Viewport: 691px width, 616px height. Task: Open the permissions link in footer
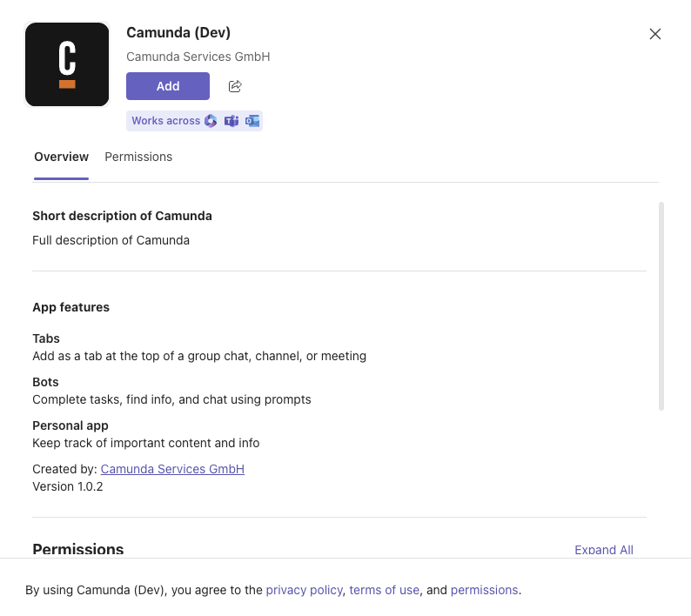click(x=485, y=590)
